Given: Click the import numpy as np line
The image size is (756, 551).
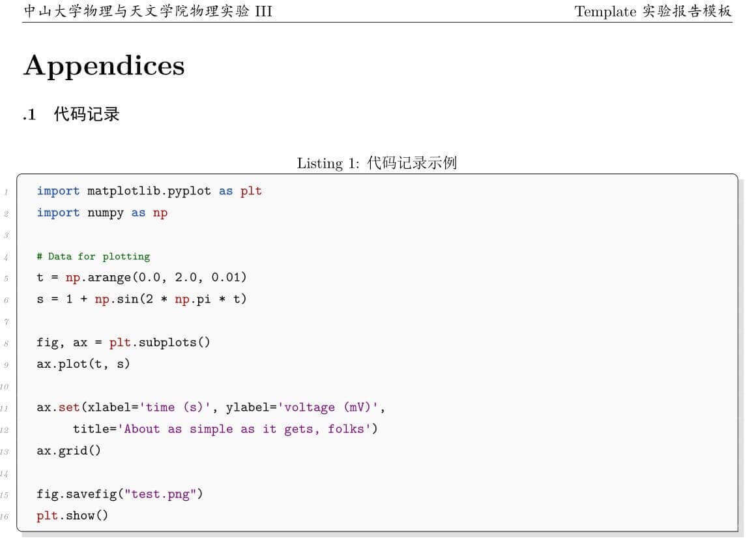Looking at the screenshot, I should tap(102, 213).
